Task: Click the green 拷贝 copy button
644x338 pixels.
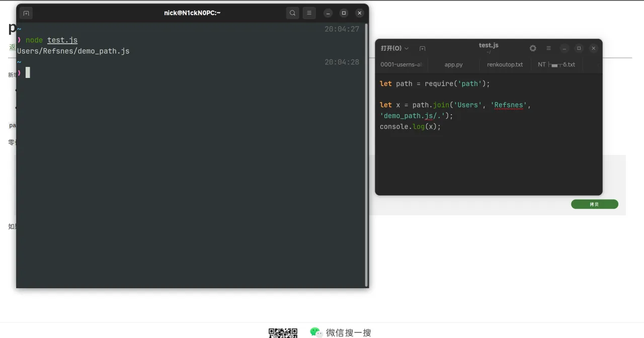Action: 594,204
